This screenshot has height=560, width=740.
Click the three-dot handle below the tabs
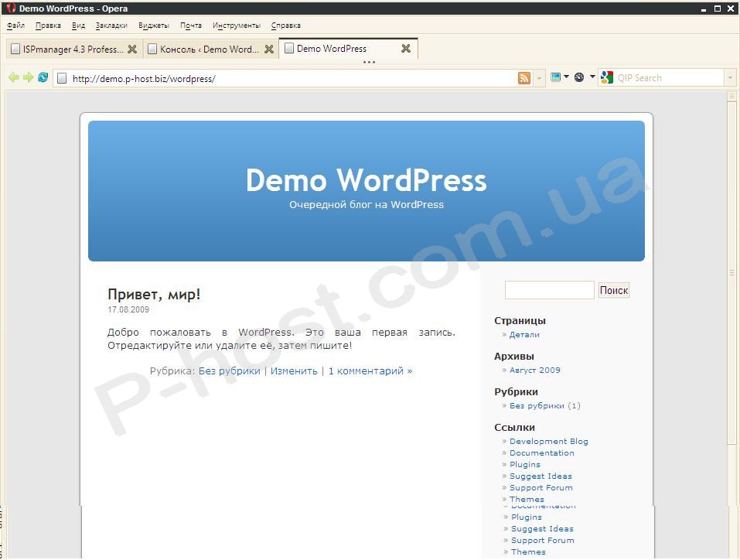coord(369,63)
